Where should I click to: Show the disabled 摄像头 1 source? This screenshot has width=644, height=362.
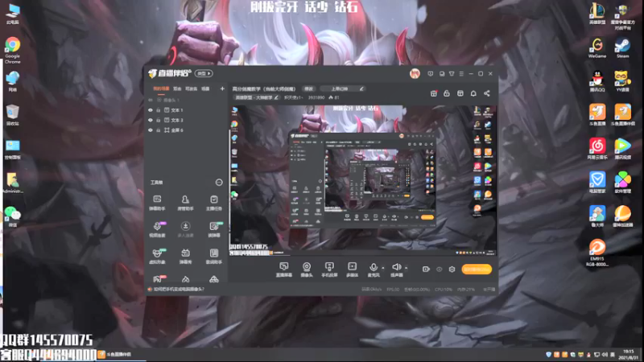point(151,100)
